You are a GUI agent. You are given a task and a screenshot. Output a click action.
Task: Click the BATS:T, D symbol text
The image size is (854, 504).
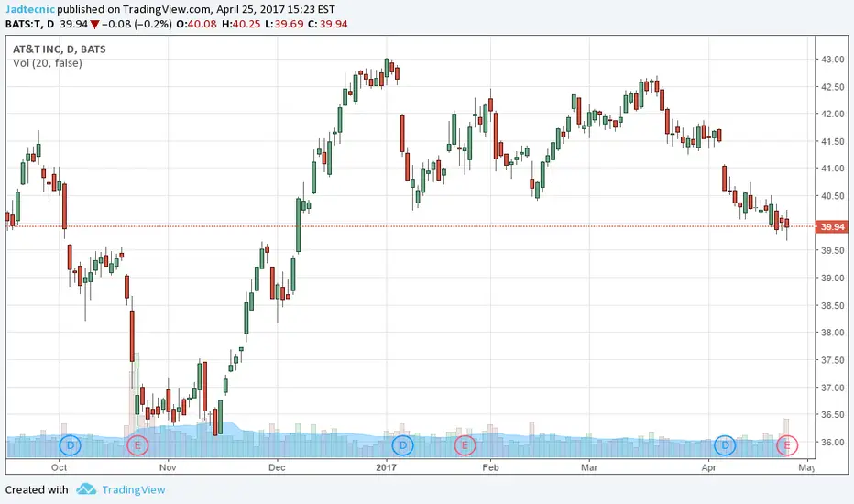pos(30,24)
